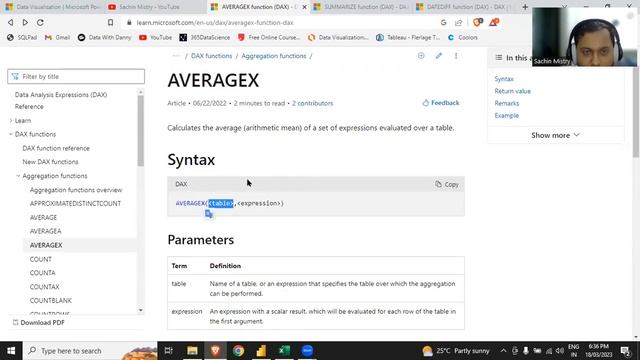Open the 2 contributors link
The height and width of the screenshot is (360, 640).
point(312,103)
